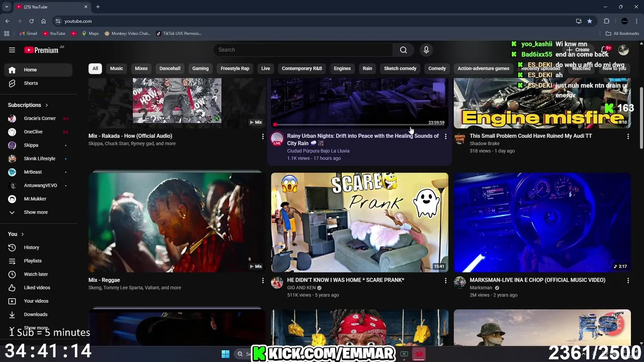This screenshot has width=644, height=362.
Task: Play the Scare Prank video thumbnail
Action: tap(360, 223)
